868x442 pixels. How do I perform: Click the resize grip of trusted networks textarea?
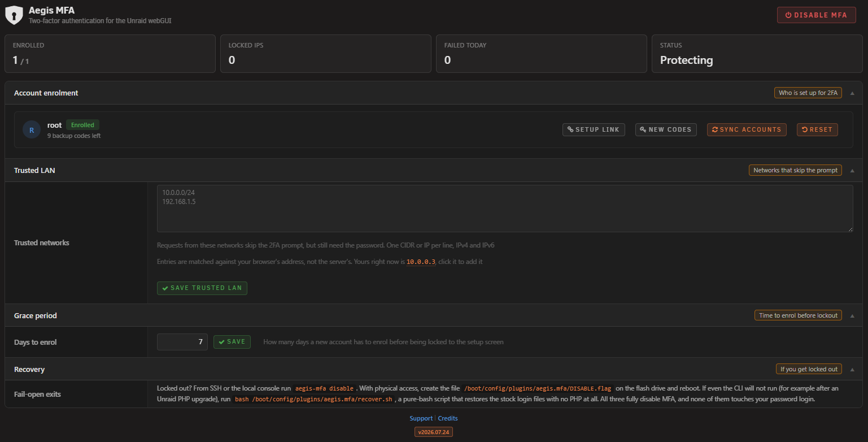point(850,229)
